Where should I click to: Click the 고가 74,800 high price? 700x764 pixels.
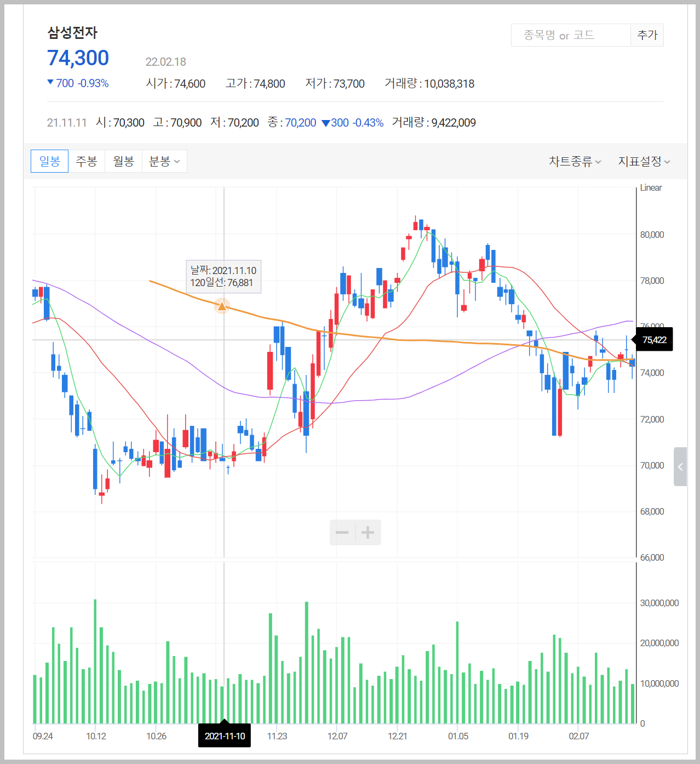click(x=255, y=83)
